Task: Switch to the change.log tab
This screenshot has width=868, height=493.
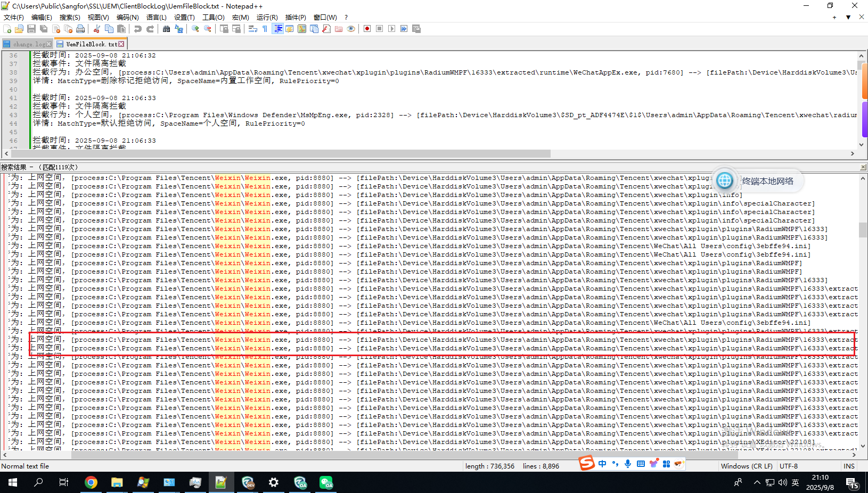Action: tap(28, 44)
